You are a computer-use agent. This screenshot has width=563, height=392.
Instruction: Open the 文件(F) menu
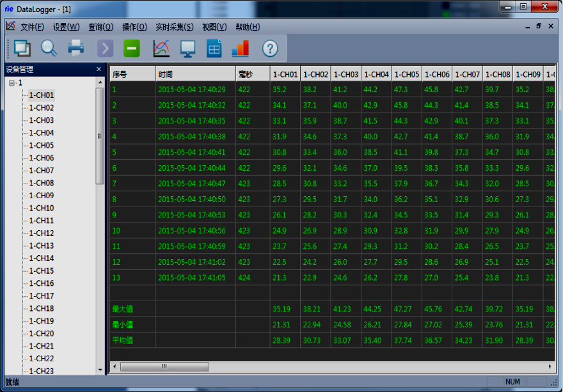point(32,27)
